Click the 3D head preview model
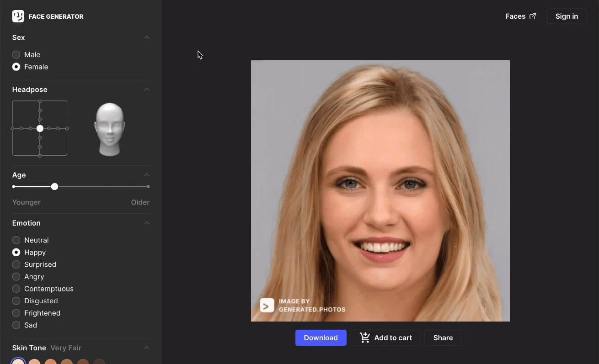Viewport: 599px width, 364px height. click(x=110, y=128)
